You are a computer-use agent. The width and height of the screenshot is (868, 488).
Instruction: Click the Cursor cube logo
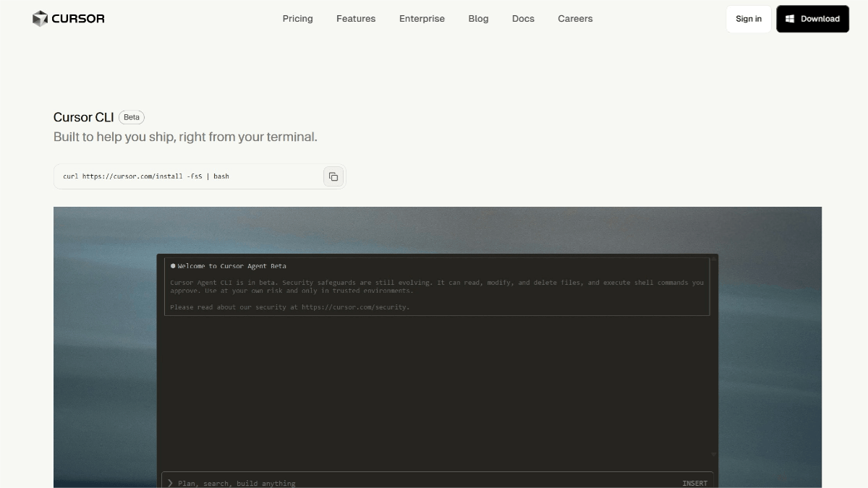tap(40, 18)
